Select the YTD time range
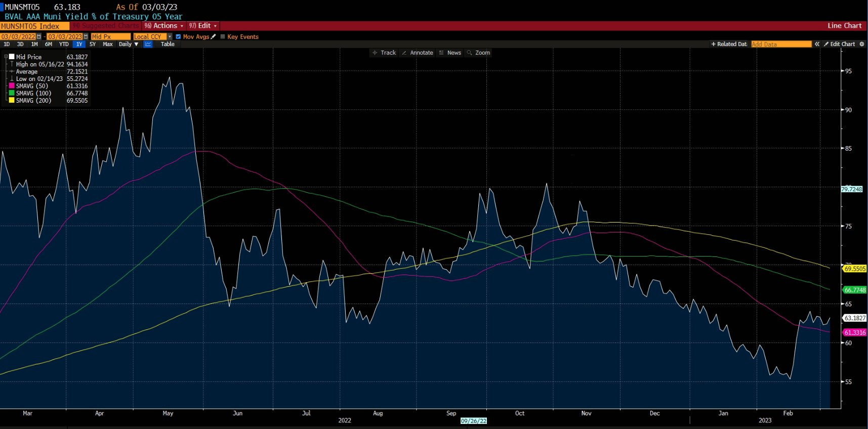Image resolution: width=868 pixels, height=429 pixels. [64, 44]
